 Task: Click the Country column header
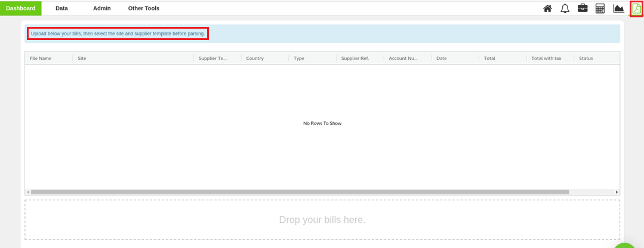coord(255,59)
